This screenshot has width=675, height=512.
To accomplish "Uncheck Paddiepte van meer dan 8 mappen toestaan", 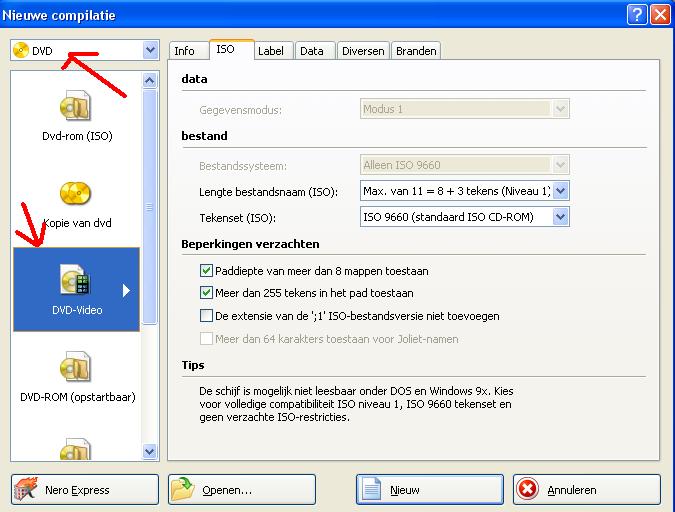I will pos(206,270).
